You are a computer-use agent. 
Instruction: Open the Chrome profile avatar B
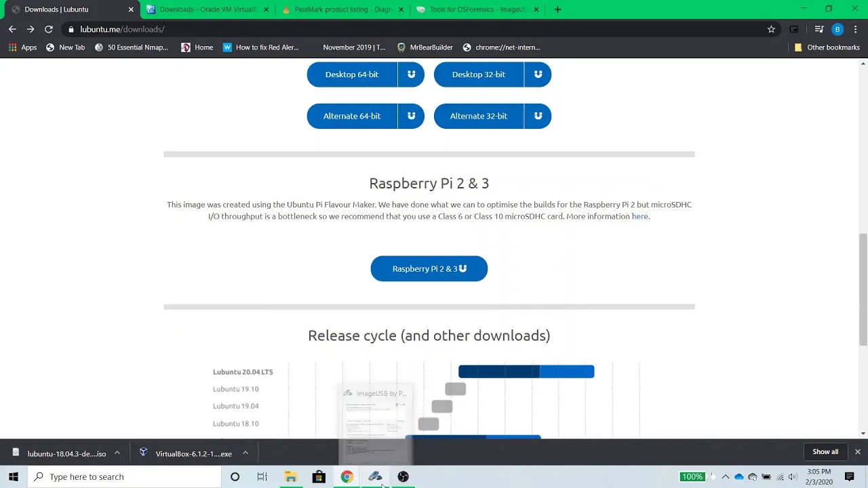coord(837,29)
